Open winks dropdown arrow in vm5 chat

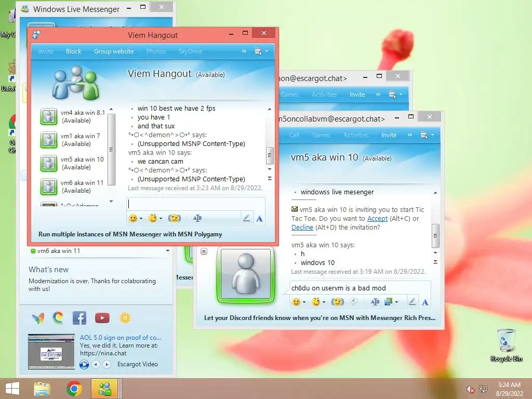[x=324, y=302]
